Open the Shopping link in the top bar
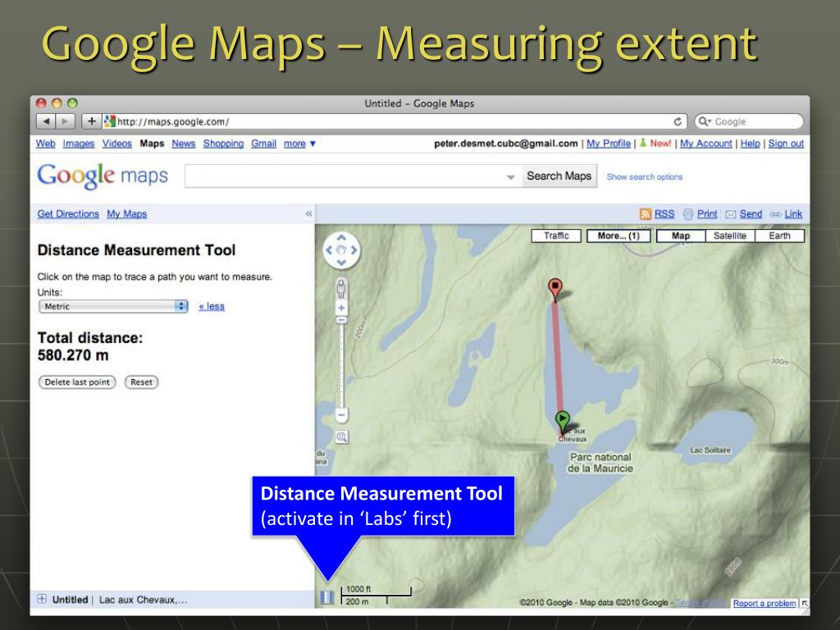The image size is (840, 630). 223,144
